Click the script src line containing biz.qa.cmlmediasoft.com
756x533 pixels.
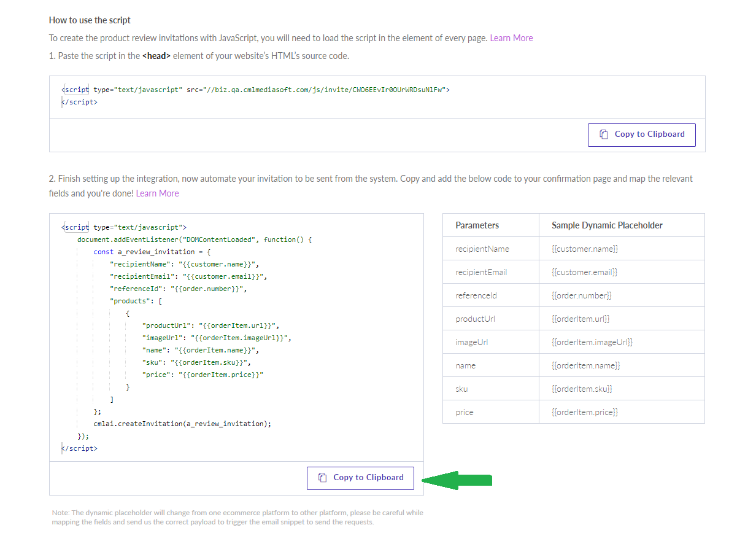(x=256, y=90)
